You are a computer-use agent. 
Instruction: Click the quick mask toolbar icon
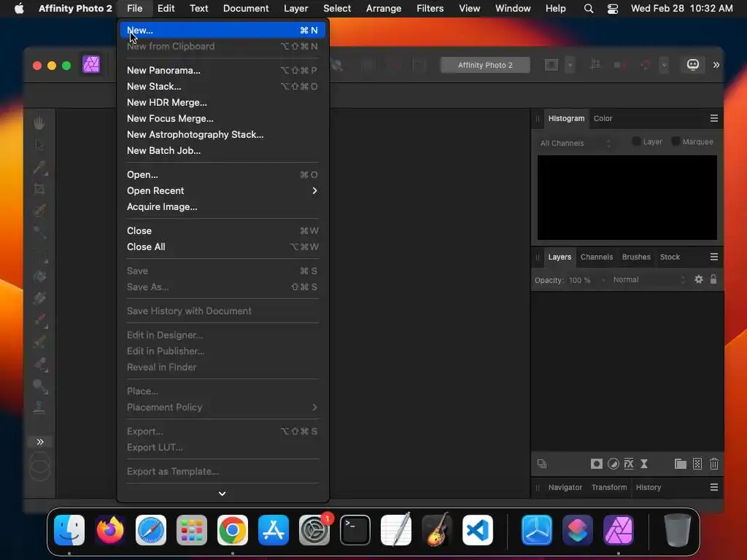click(551, 65)
